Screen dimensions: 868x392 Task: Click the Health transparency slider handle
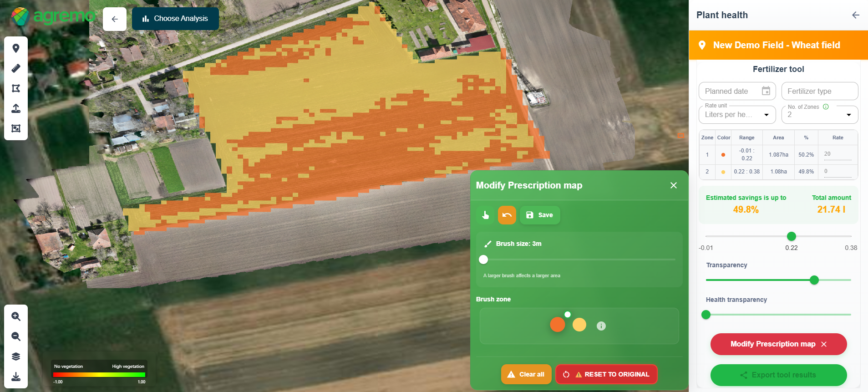pyautogui.click(x=706, y=315)
